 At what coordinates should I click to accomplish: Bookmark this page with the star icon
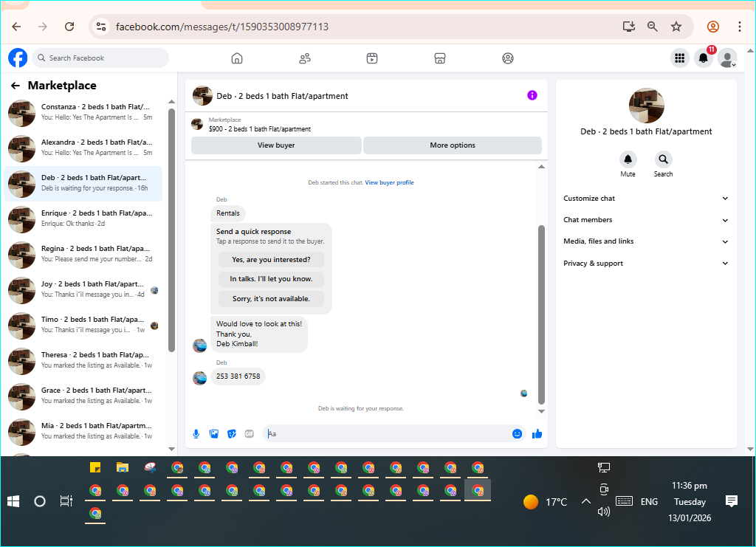click(676, 27)
